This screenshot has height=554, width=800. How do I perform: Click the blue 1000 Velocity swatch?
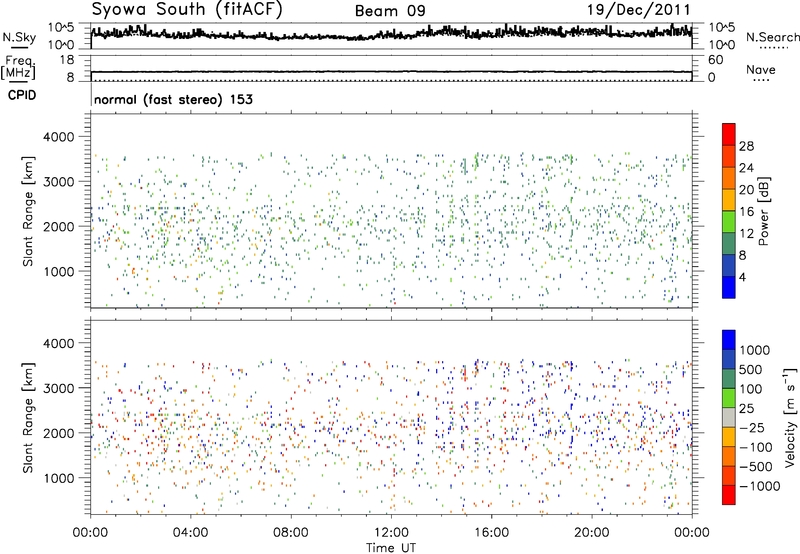pos(729,340)
